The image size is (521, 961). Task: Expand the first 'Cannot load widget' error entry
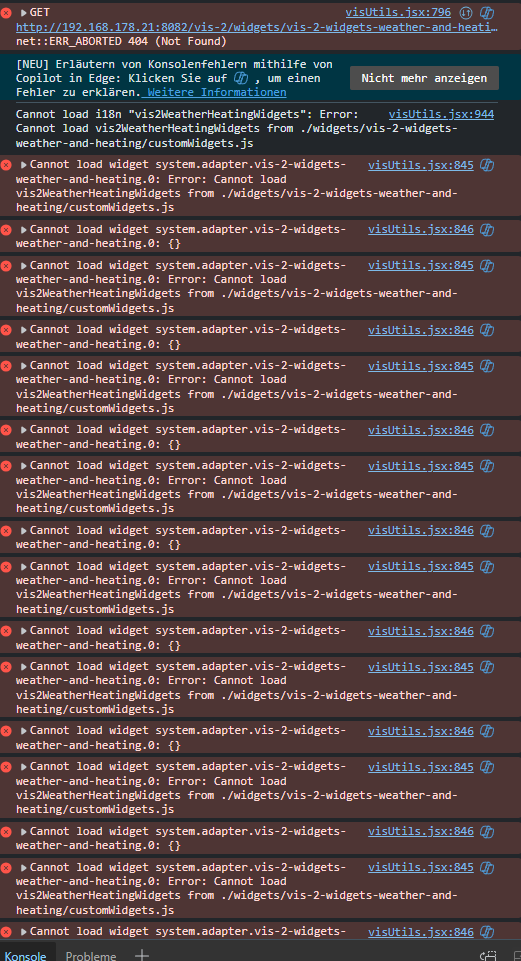(24, 165)
